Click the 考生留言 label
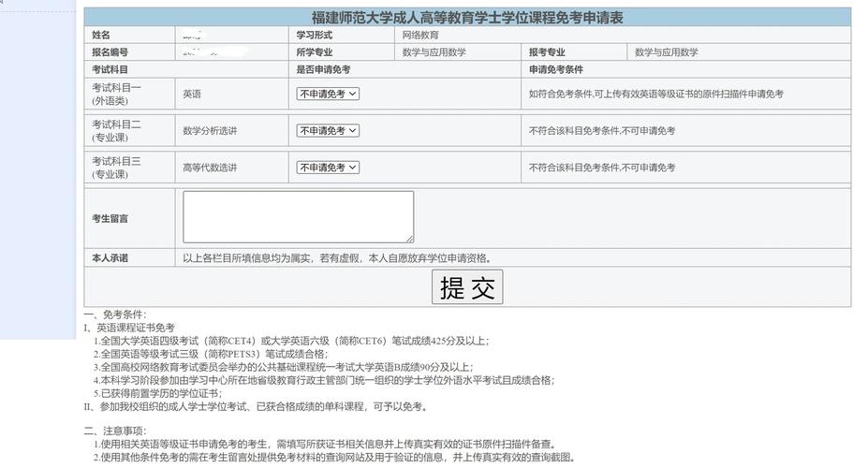This screenshot has width=868, height=468. pyautogui.click(x=110, y=218)
